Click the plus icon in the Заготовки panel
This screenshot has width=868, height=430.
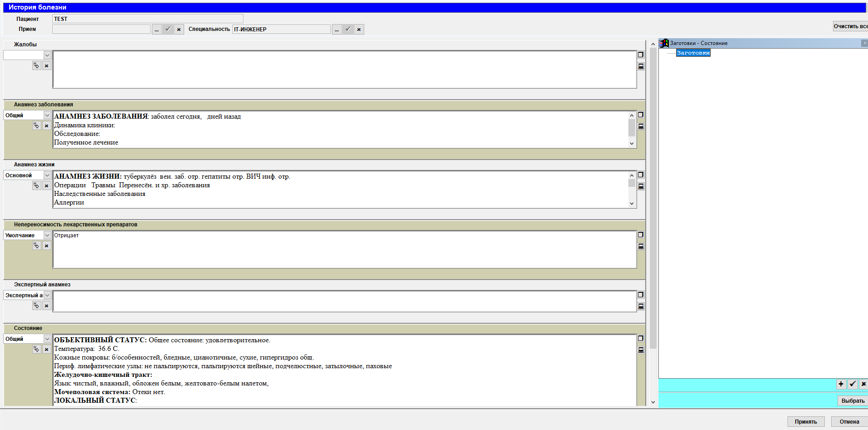841,384
